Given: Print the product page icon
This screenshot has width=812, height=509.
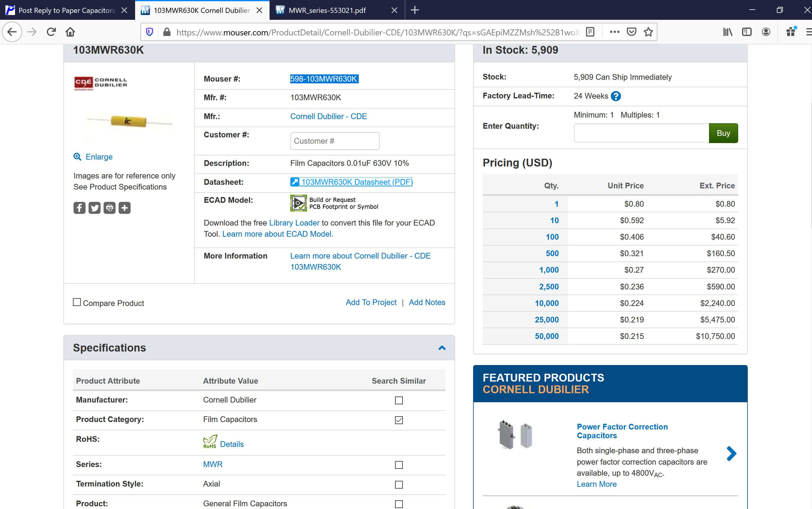Looking at the screenshot, I should coord(110,208).
